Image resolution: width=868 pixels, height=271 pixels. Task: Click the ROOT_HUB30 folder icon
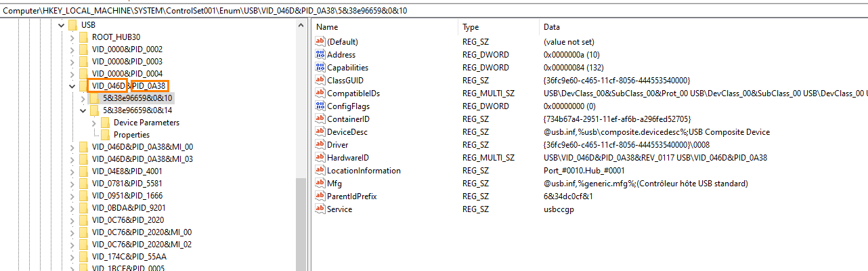coord(83,37)
